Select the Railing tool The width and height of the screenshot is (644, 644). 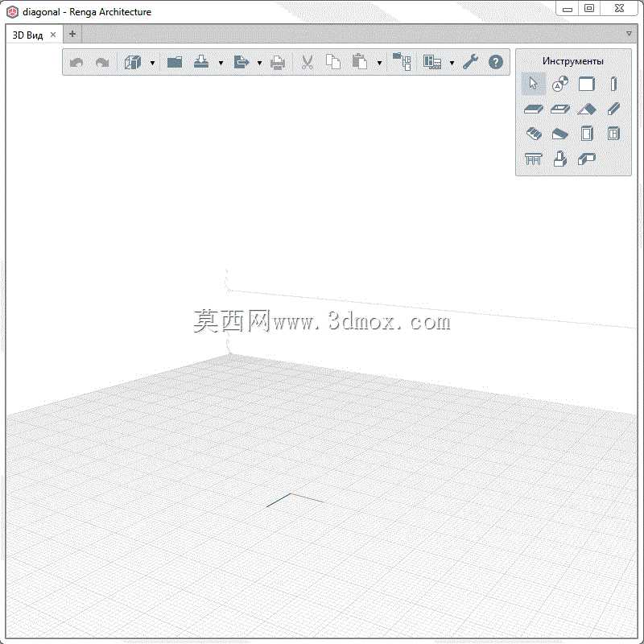534,159
